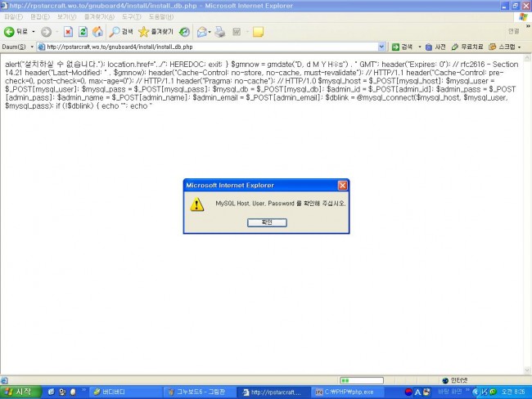Click the yellow note toolbar icon
The width and height of the screenshot is (532, 399).
[x=258, y=32]
